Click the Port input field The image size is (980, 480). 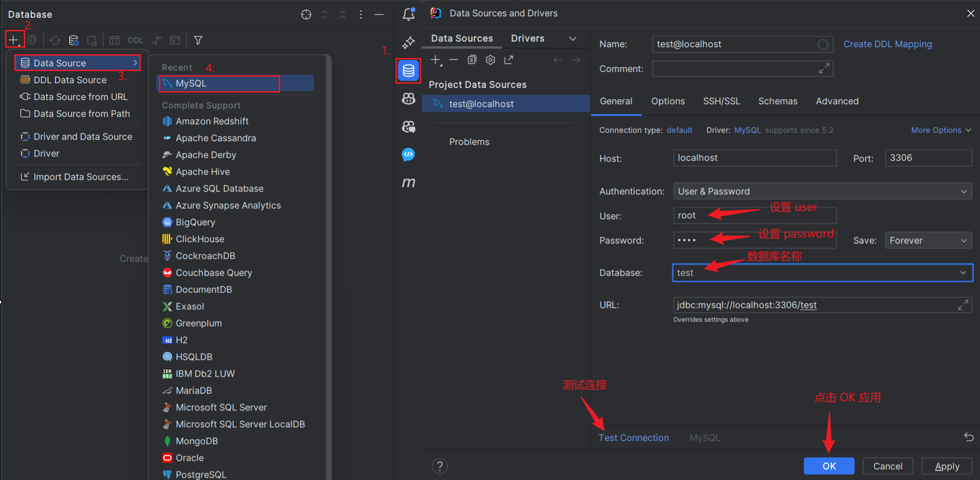tap(928, 158)
